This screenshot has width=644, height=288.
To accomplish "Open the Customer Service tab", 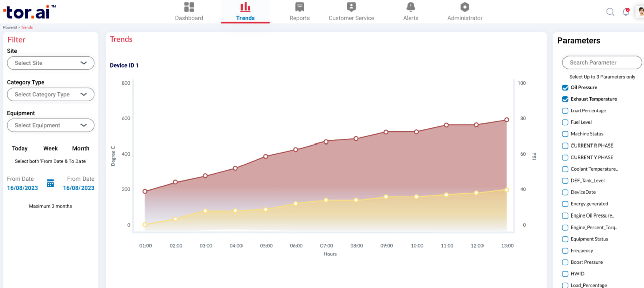I will tap(351, 18).
